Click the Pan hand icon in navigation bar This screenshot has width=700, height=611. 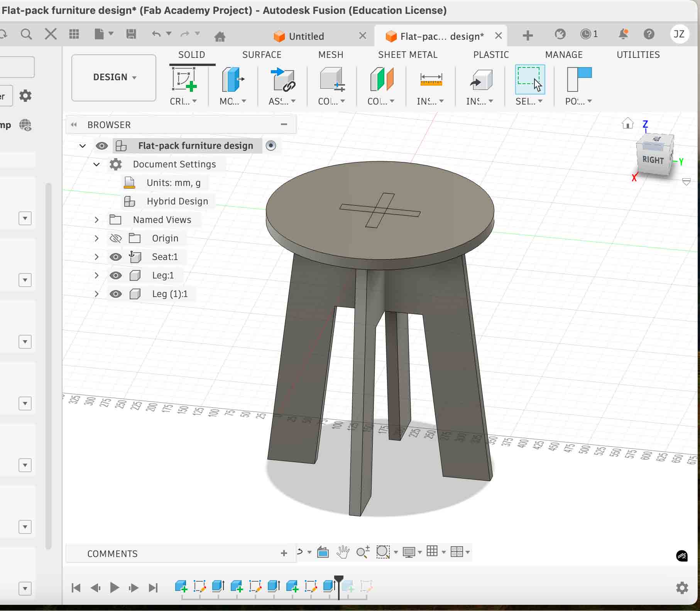click(343, 552)
